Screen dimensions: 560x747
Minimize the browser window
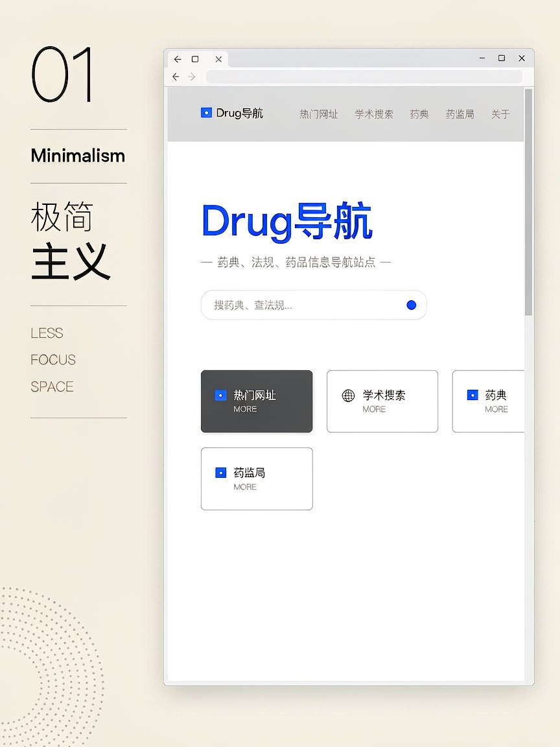coord(482,58)
